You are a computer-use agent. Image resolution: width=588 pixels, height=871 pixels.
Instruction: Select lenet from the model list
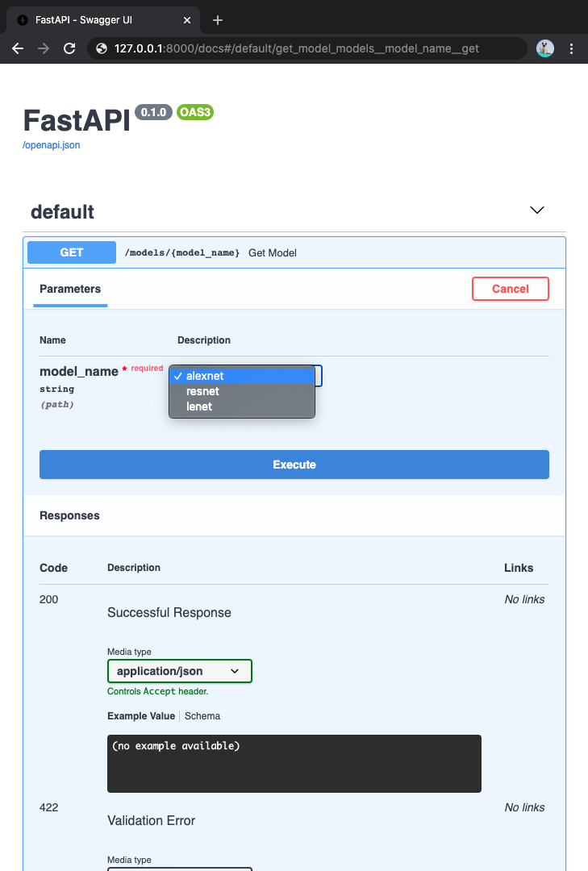(198, 406)
